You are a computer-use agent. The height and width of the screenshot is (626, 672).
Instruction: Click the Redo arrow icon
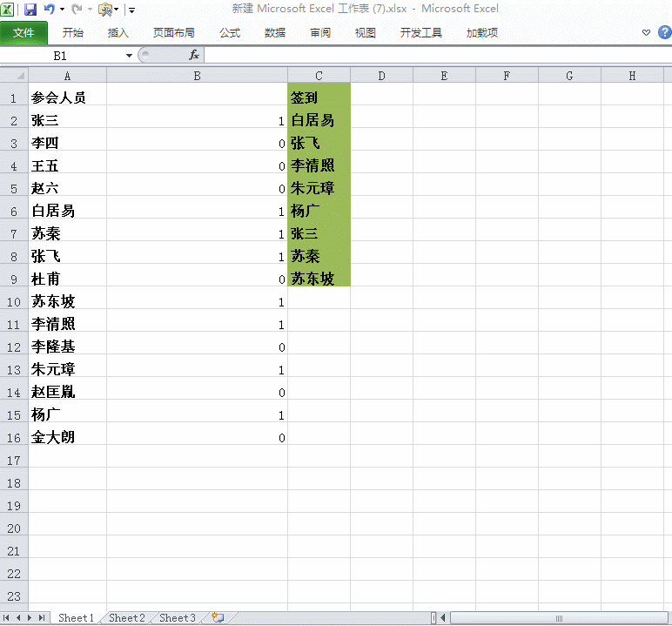(77, 9)
